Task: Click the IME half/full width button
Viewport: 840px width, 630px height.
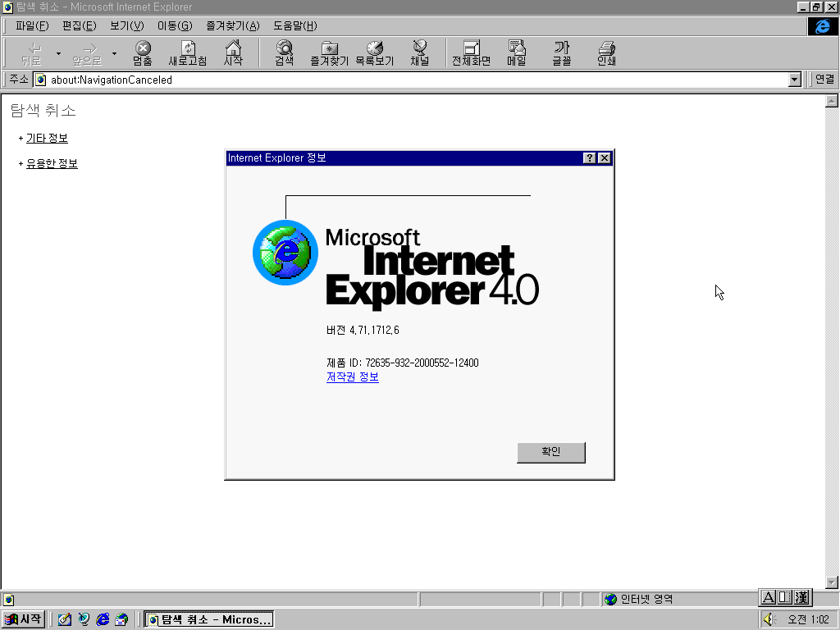Action: (785, 597)
